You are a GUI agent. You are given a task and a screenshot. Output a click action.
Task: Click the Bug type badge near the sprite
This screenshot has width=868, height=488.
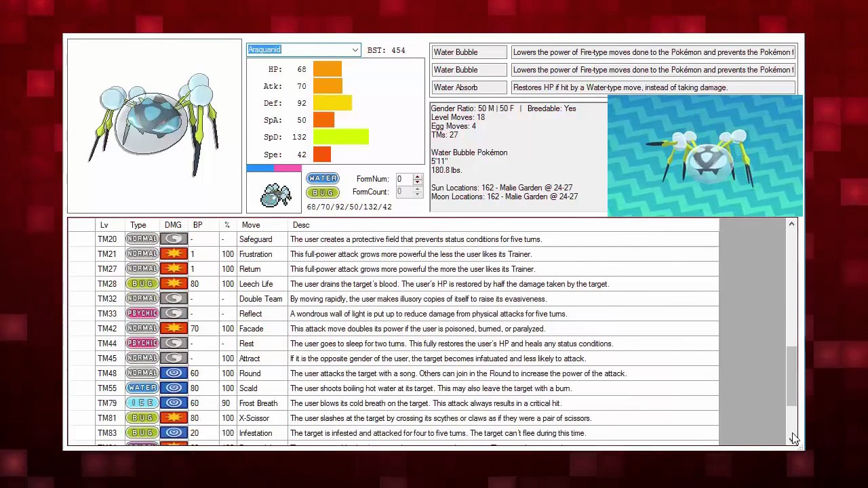click(322, 192)
